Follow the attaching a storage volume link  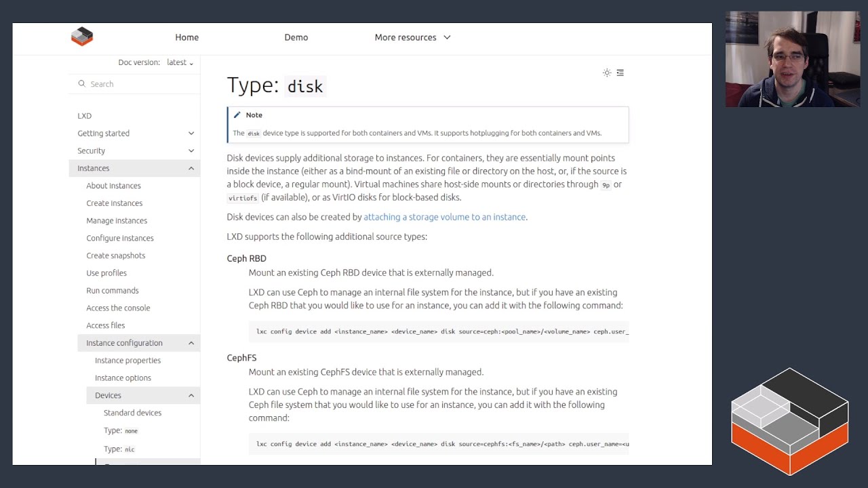[x=444, y=217]
